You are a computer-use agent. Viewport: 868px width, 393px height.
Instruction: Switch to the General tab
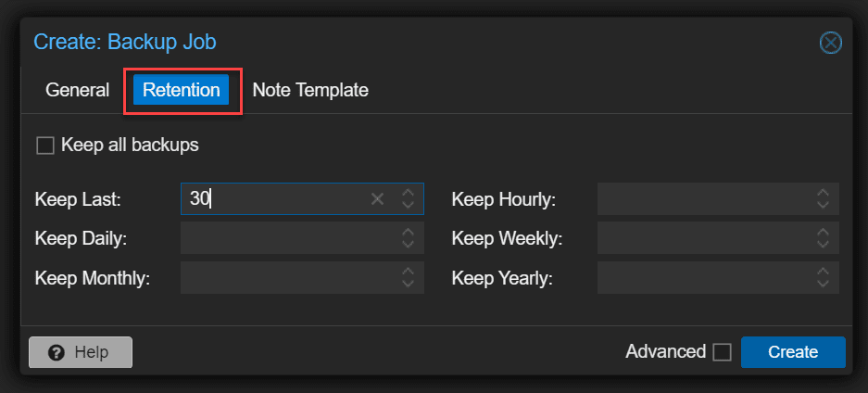[77, 90]
